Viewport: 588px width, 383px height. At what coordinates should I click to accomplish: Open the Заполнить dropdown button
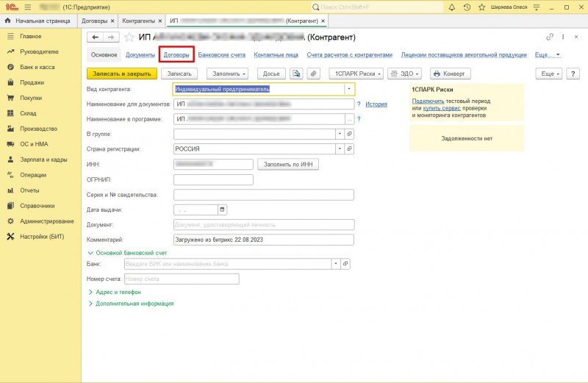click(x=229, y=74)
